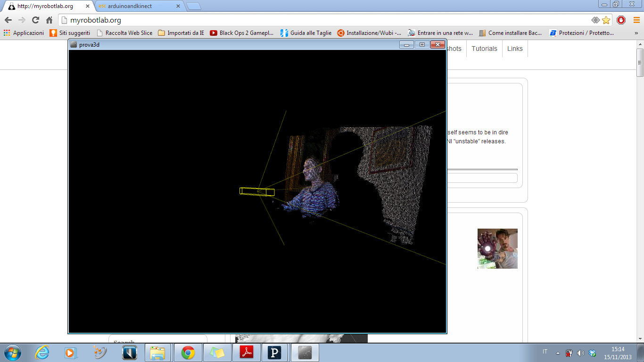Open 'Black Ops 2 Gamepl...' bookmark

click(242, 33)
